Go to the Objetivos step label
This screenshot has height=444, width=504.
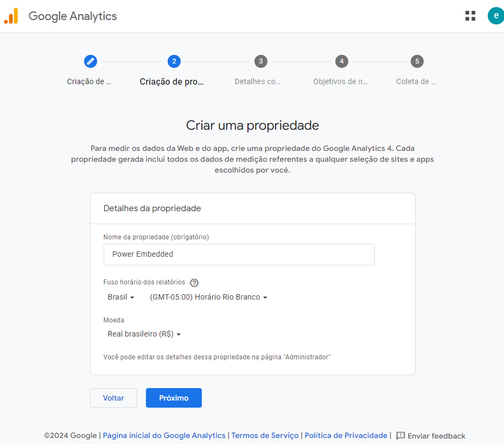340,82
